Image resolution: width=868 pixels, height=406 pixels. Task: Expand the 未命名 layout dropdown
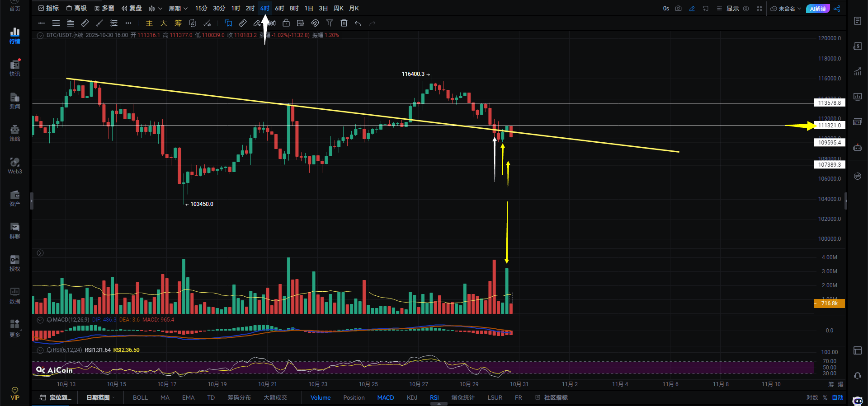pos(786,9)
